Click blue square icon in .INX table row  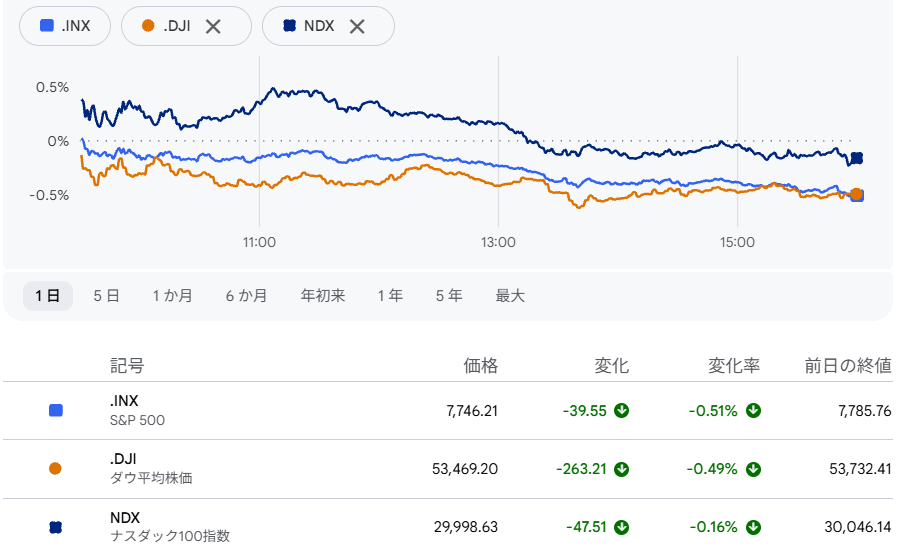[56, 411]
